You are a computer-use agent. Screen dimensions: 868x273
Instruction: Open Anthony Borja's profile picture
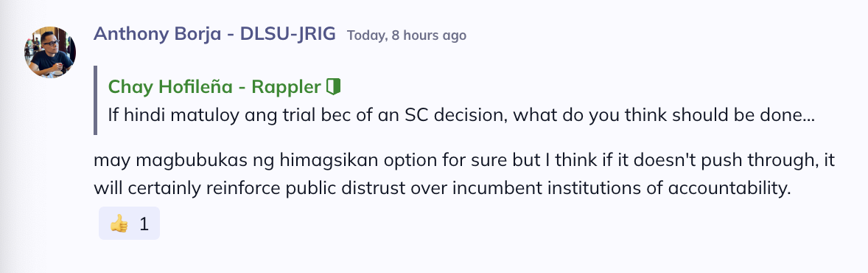[50, 52]
